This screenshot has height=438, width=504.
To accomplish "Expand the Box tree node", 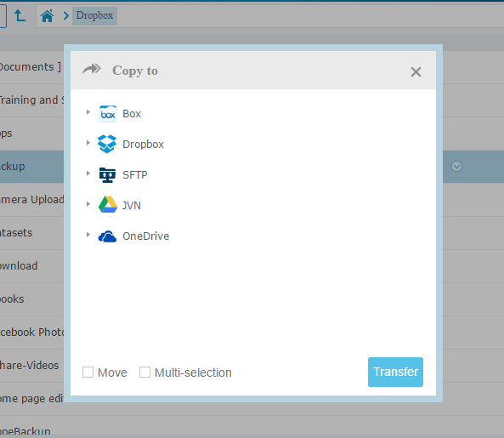I will click(x=88, y=112).
